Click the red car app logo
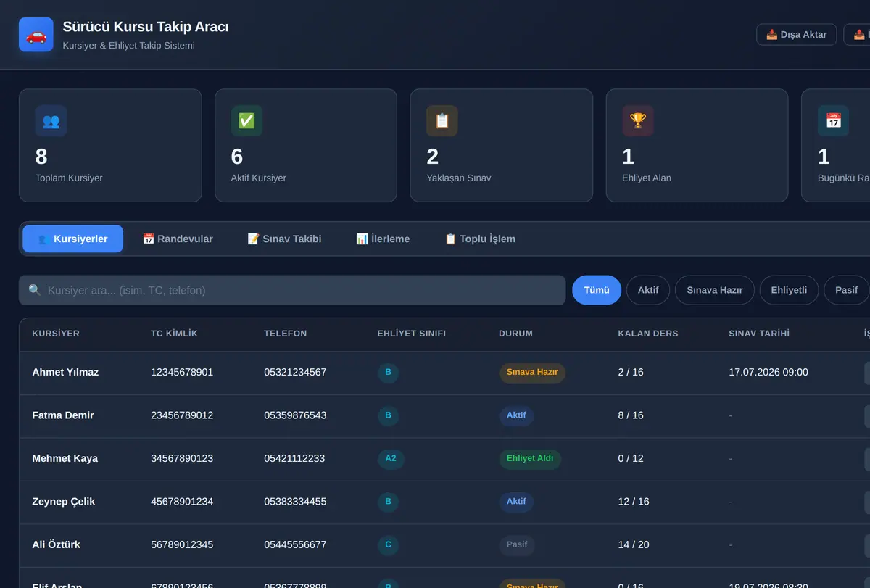Viewport: 870px width, 588px height. click(x=36, y=35)
